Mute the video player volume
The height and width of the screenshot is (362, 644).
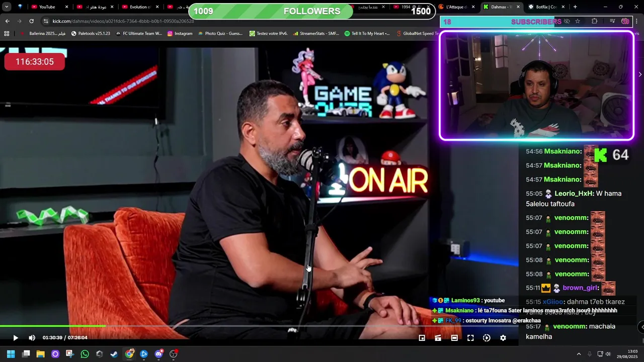click(x=32, y=338)
